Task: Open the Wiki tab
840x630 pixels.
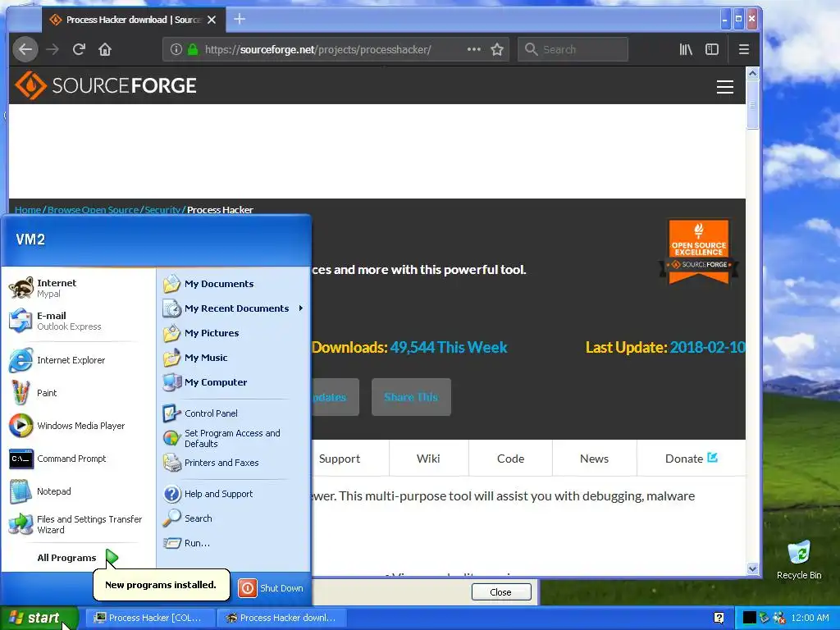Action: pyautogui.click(x=428, y=459)
